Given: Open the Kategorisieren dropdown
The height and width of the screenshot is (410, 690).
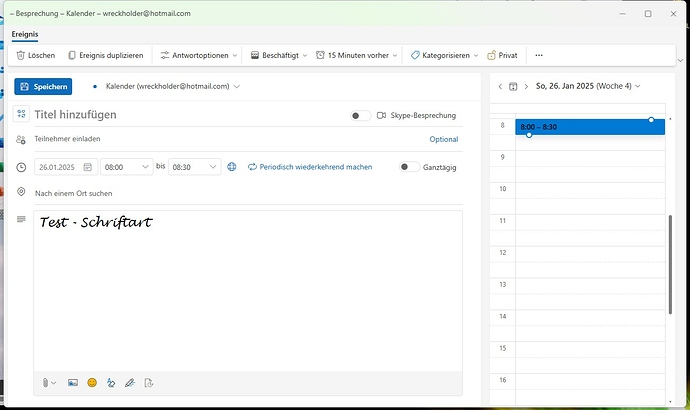Looking at the screenshot, I should tap(444, 55).
